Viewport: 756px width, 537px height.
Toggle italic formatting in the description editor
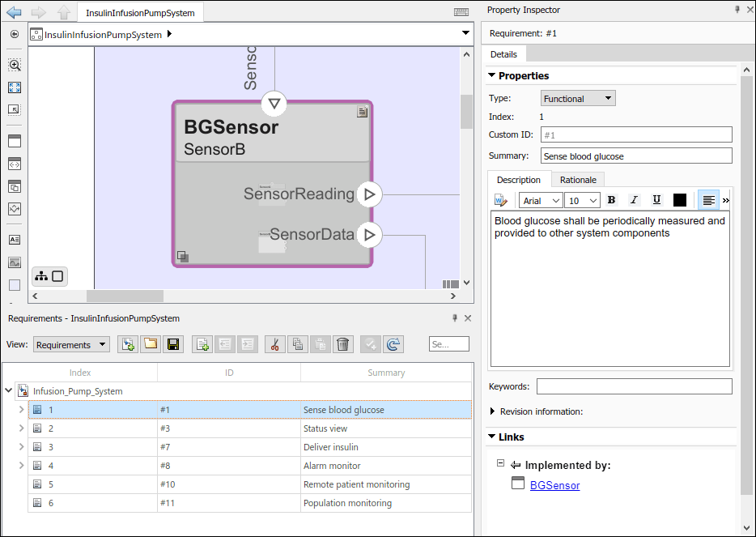[634, 199]
